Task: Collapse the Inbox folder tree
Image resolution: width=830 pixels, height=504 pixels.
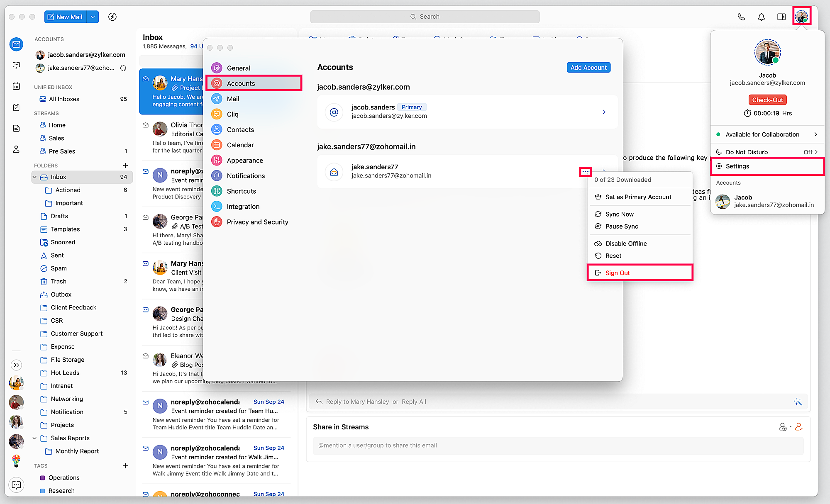Action: click(34, 177)
